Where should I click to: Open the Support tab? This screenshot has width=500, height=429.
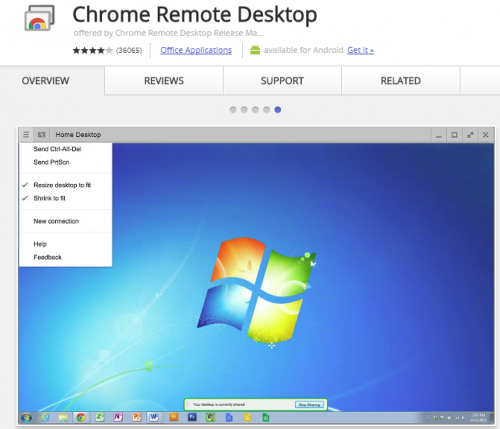[282, 81]
